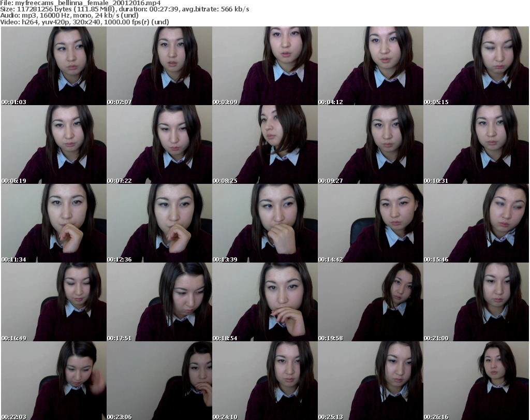Screen dimensions: 530x420
Task: Select the thumbnail timestamped 00:03:09
Action: (x=265, y=66)
